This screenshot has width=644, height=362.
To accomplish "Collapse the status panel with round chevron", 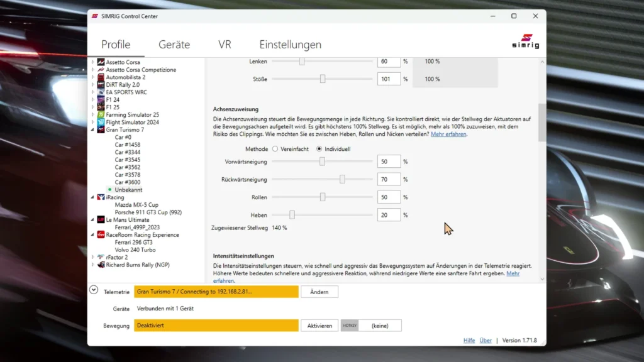I will (94, 290).
